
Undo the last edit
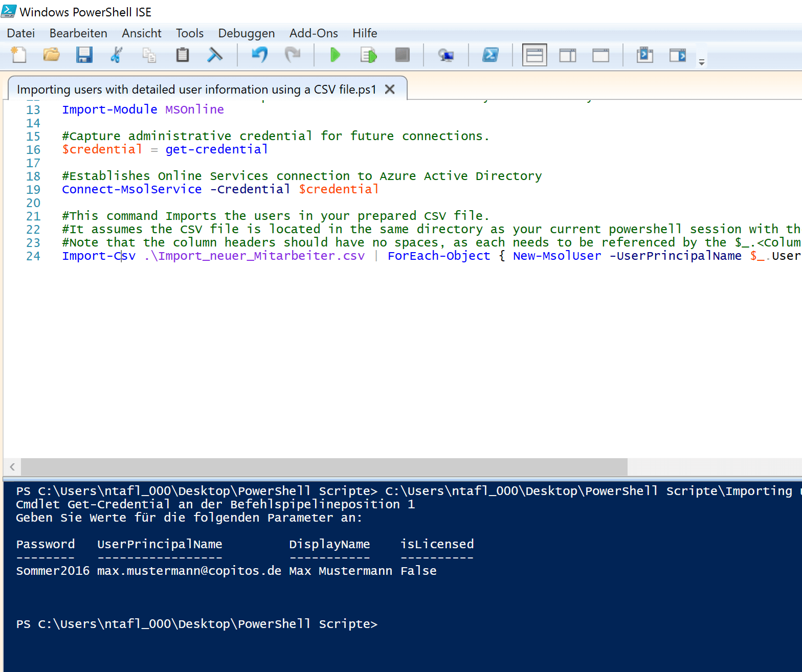pyautogui.click(x=260, y=55)
